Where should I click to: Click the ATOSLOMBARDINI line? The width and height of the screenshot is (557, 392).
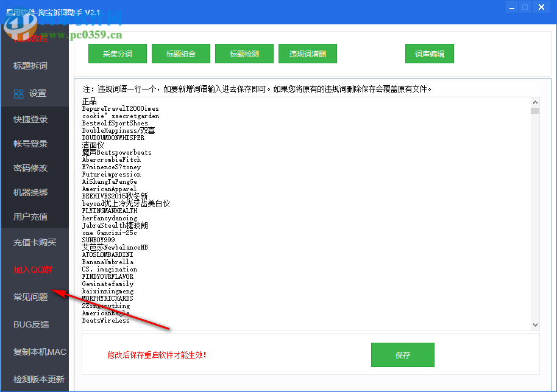tap(108, 254)
